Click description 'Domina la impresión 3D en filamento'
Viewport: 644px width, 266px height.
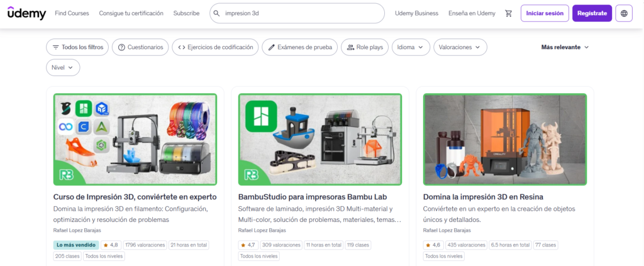131,214
